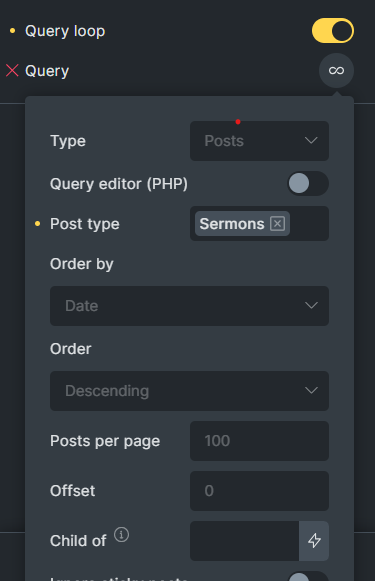
Task: Click the Query label text
Action: (47, 71)
